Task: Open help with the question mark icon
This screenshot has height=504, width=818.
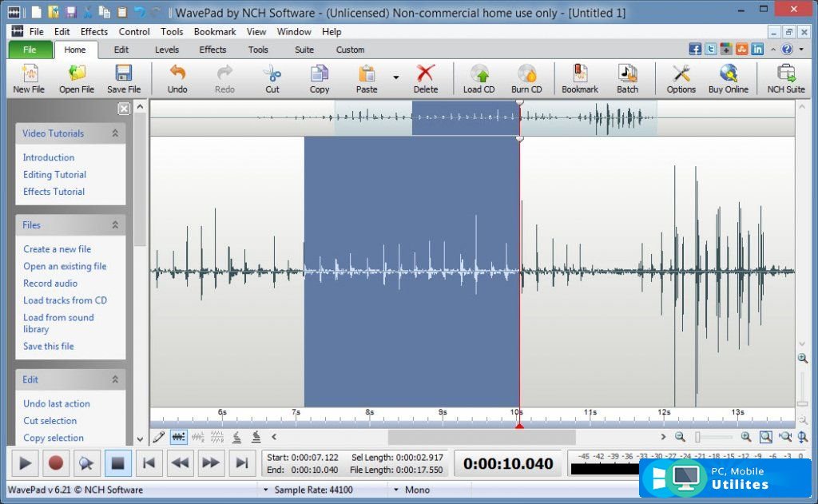Action: tap(787, 49)
